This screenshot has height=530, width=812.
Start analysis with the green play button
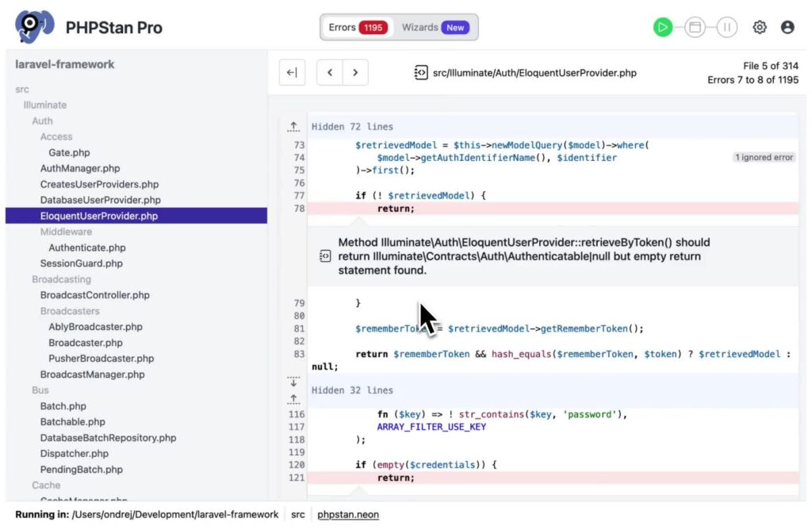tap(662, 27)
